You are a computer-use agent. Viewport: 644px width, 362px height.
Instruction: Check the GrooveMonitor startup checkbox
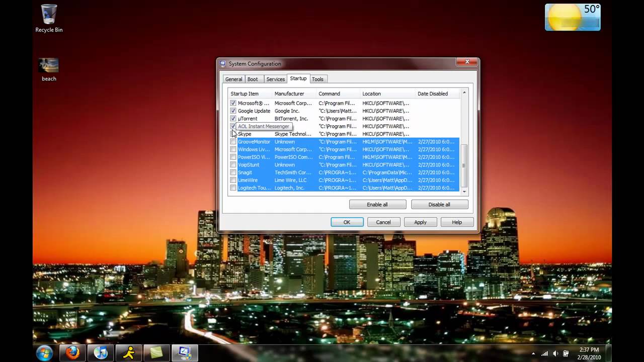tap(233, 142)
